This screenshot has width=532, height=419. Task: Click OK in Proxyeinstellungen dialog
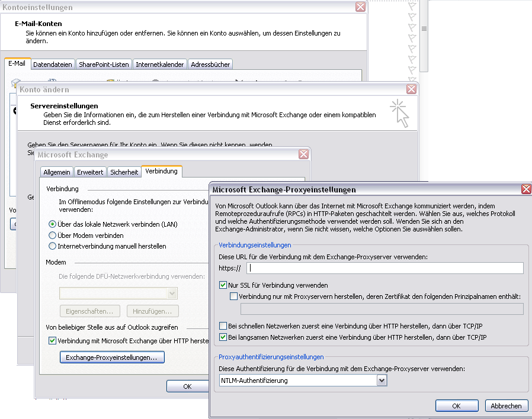click(457, 406)
